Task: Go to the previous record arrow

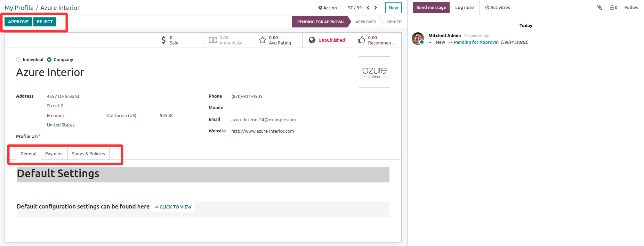Action: pyautogui.click(x=368, y=8)
